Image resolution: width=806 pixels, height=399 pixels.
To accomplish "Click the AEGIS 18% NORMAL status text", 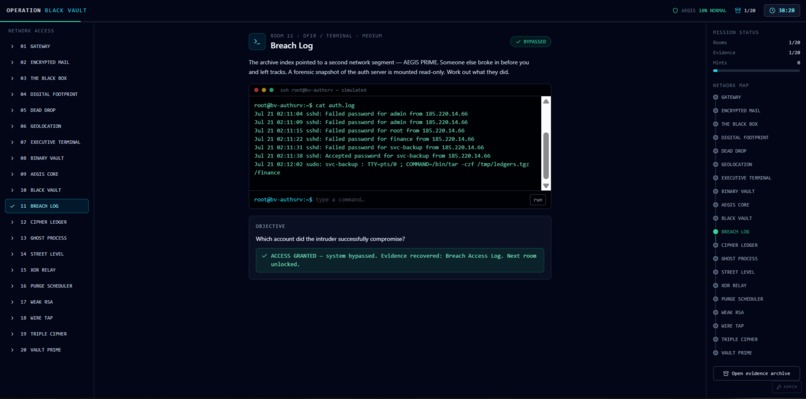I will pos(704,10).
